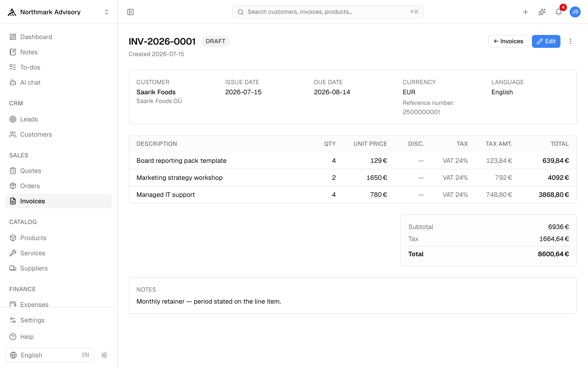Open the notifications bell
588x368 pixels.
point(558,12)
